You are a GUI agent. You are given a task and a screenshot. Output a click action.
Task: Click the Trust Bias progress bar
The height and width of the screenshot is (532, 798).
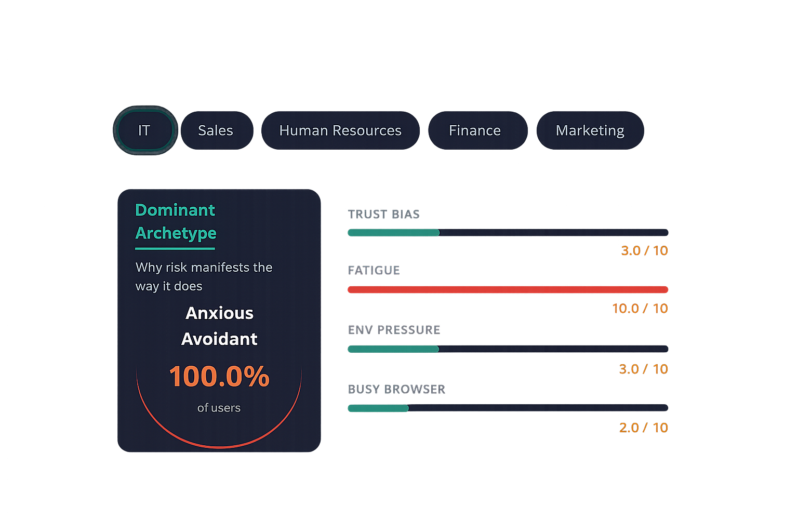pos(508,233)
